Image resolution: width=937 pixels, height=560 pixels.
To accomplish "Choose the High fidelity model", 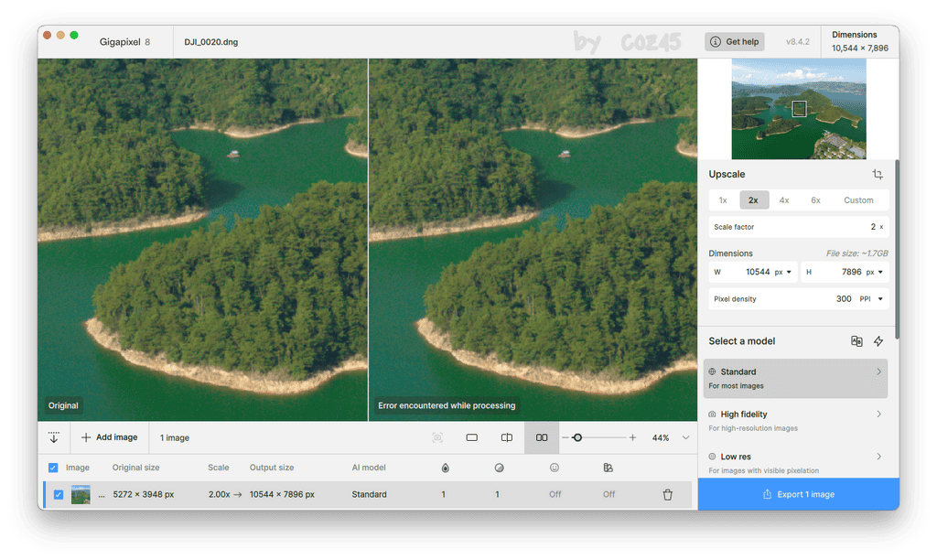I will (x=795, y=421).
